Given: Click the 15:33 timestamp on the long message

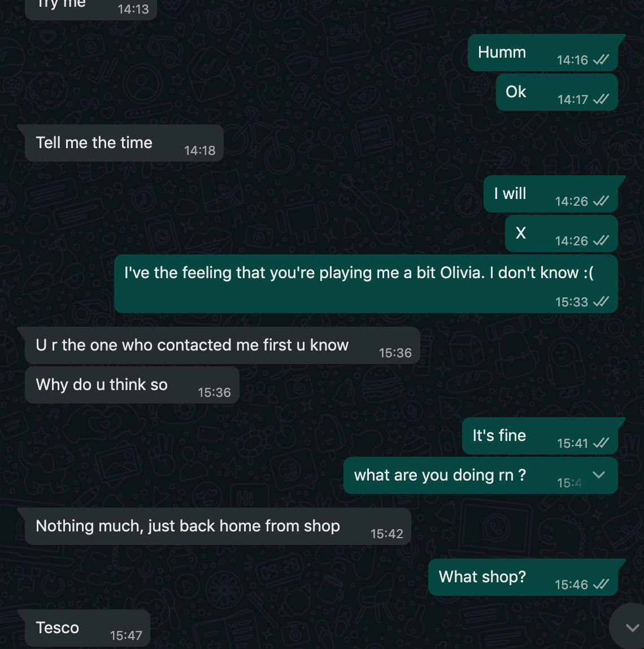Looking at the screenshot, I should (x=571, y=302).
